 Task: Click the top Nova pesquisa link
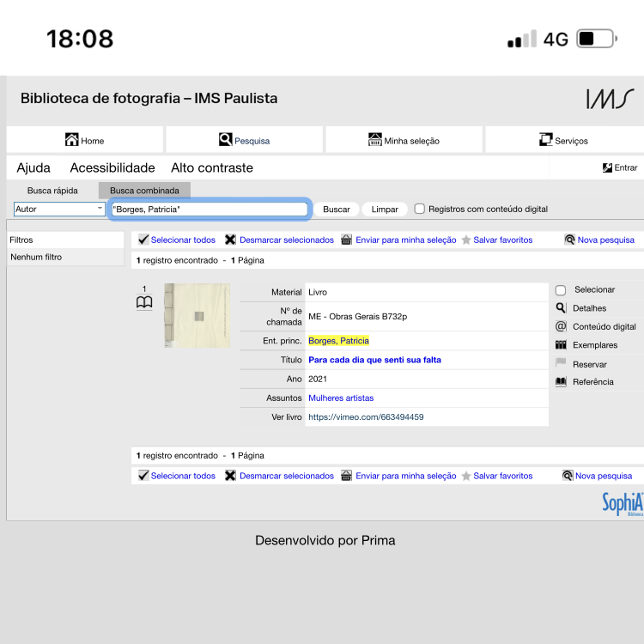click(606, 240)
